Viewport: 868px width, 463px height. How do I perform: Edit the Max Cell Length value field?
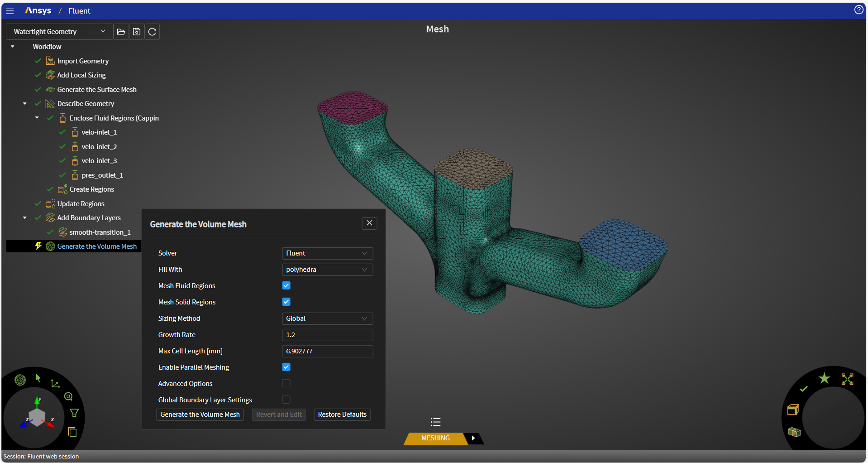(x=327, y=351)
